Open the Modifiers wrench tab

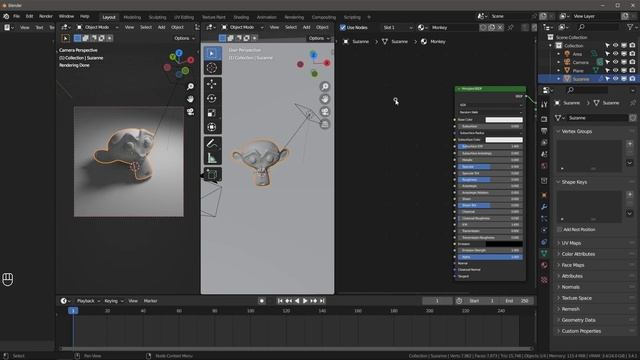coord(544,207)
